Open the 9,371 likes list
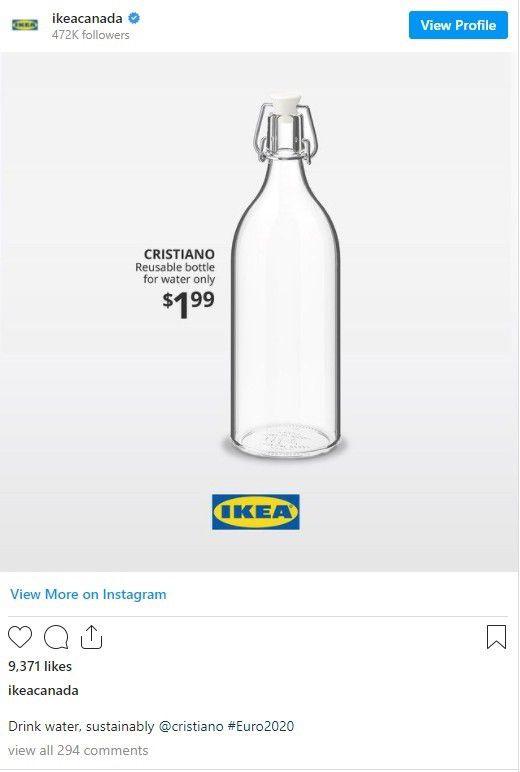Screen dimensions: 520x772 pos(40,666)
